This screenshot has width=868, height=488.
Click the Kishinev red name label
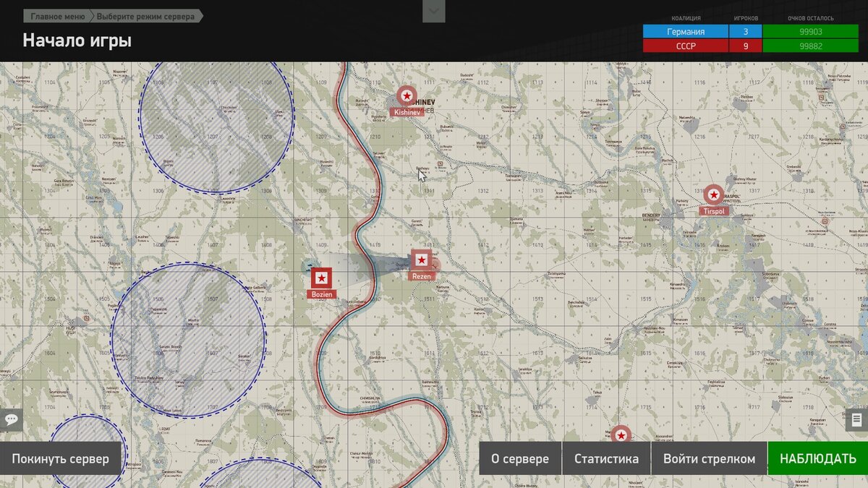point(407,113)
